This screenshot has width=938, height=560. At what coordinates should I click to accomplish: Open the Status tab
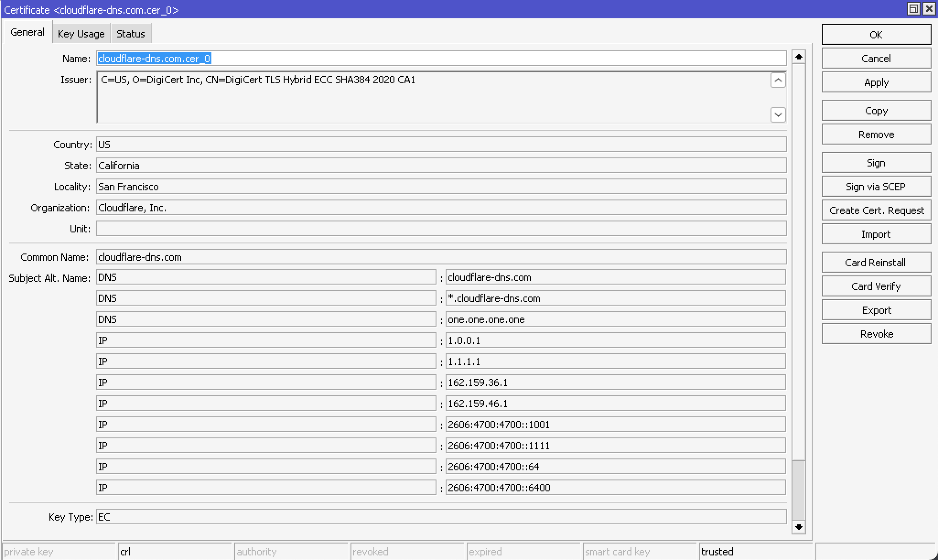tap(130, 34)
